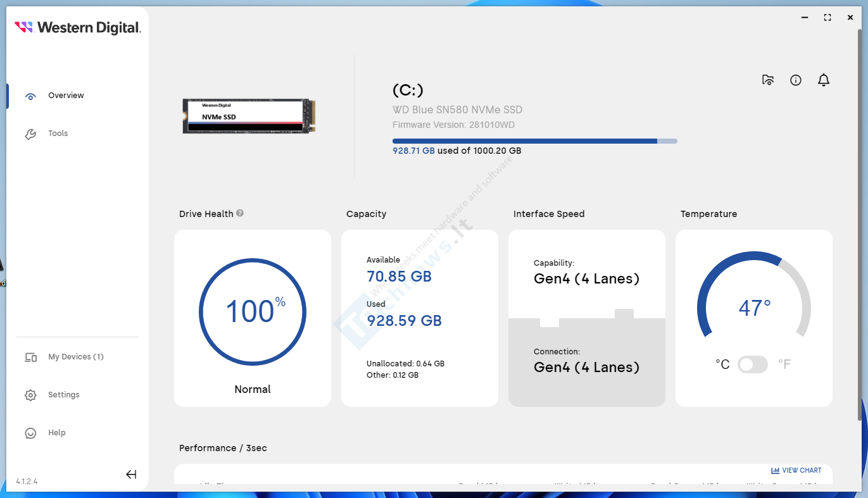Minimize the Western Digital window
The image size is (868, 498).
pyautogui.click(x=804, y=18)
